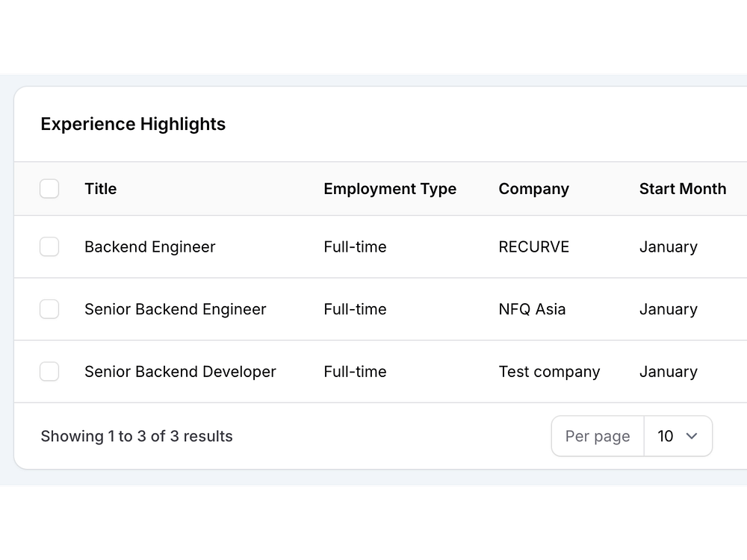
Task: Tick the Senior Backend Developer row checkbox
Action: pyautogui.click(x=49, y=372)
